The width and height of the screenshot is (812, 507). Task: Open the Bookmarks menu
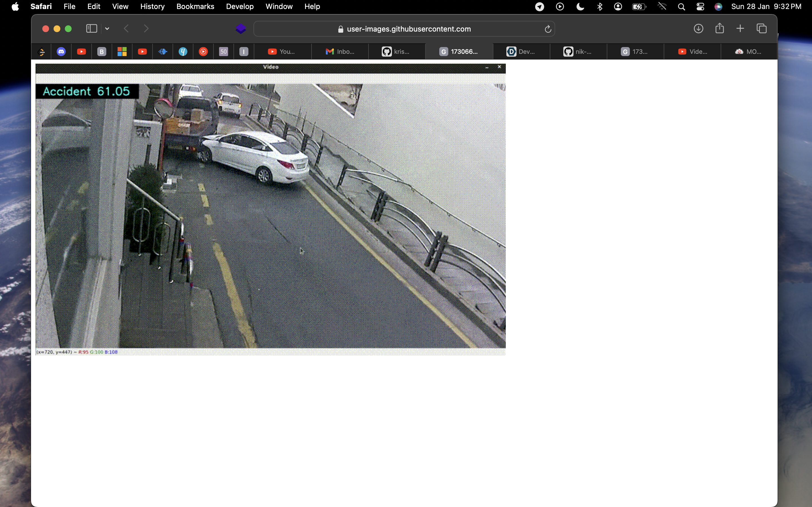[195, 6]
